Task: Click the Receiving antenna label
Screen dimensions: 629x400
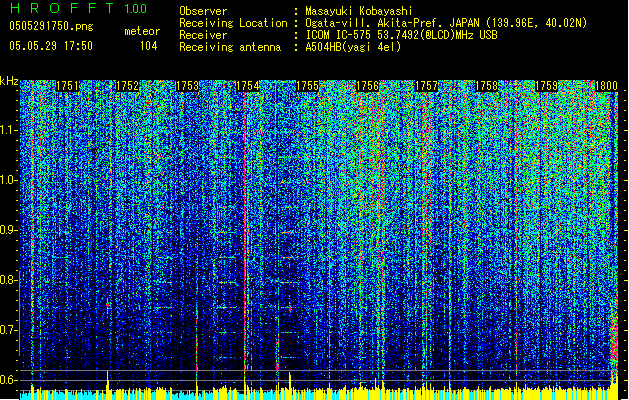Action: click(x=230, y=47)
